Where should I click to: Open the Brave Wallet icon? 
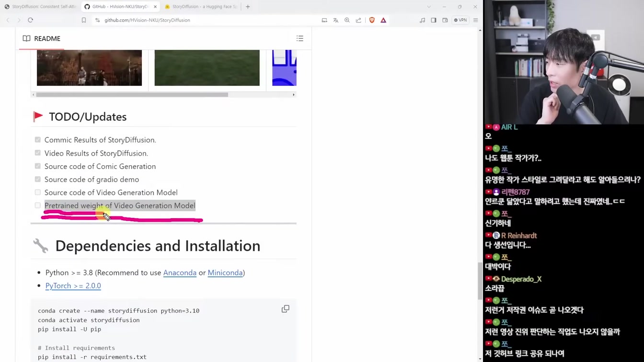click(x=445, y=20)
